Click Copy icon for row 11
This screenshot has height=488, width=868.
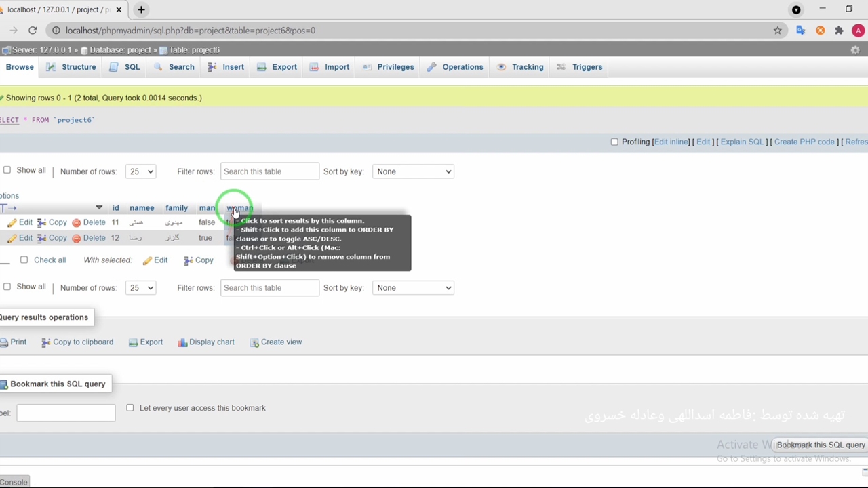coord(42,222)
